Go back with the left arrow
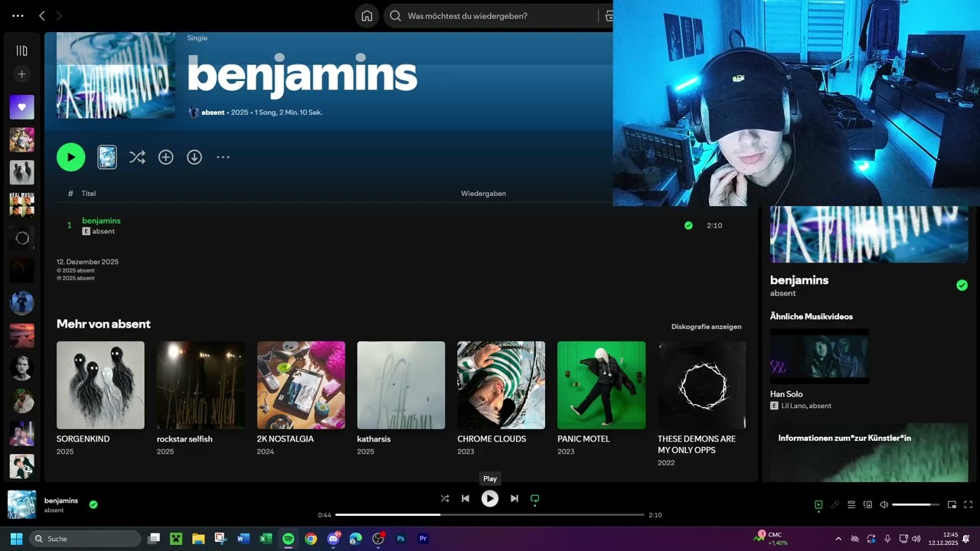The height and width of the screenshot is (551, 980). pos(42,15)
